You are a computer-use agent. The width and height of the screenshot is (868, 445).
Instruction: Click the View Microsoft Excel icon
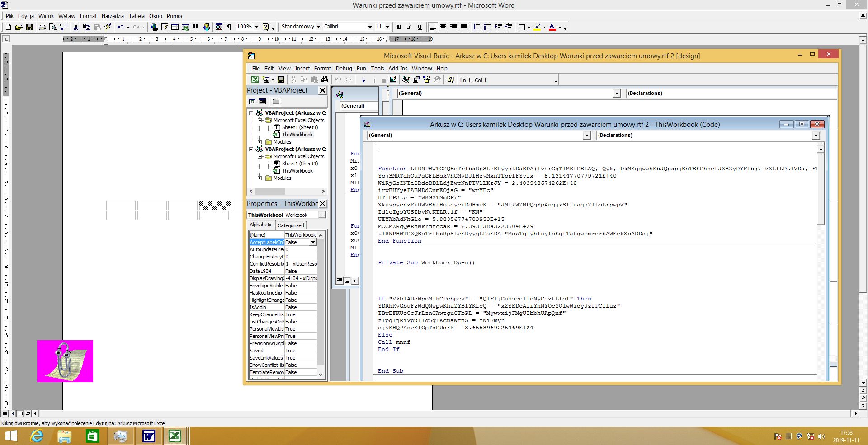click(255, 80)
